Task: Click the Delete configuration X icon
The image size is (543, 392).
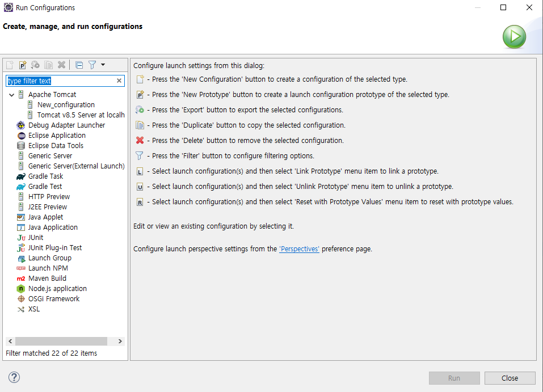Action: (62, 65)
